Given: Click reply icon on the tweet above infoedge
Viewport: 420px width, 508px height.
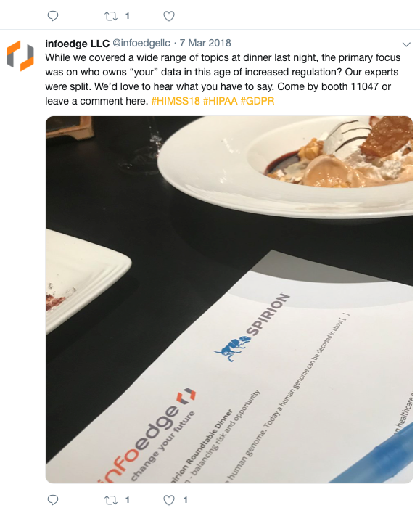Looking at the screenshot, I should tap(53, 16).
